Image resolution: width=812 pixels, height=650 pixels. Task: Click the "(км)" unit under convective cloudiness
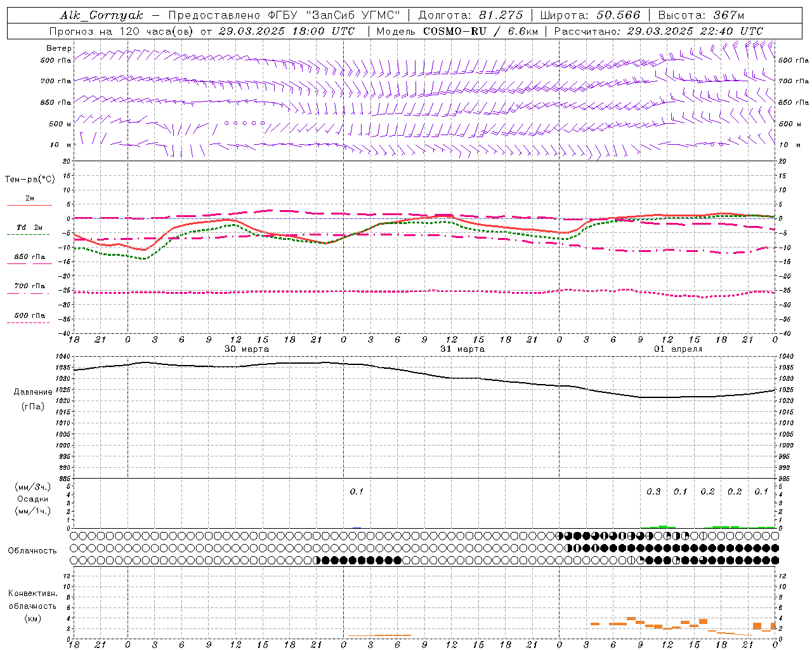[x=33, y=618]
